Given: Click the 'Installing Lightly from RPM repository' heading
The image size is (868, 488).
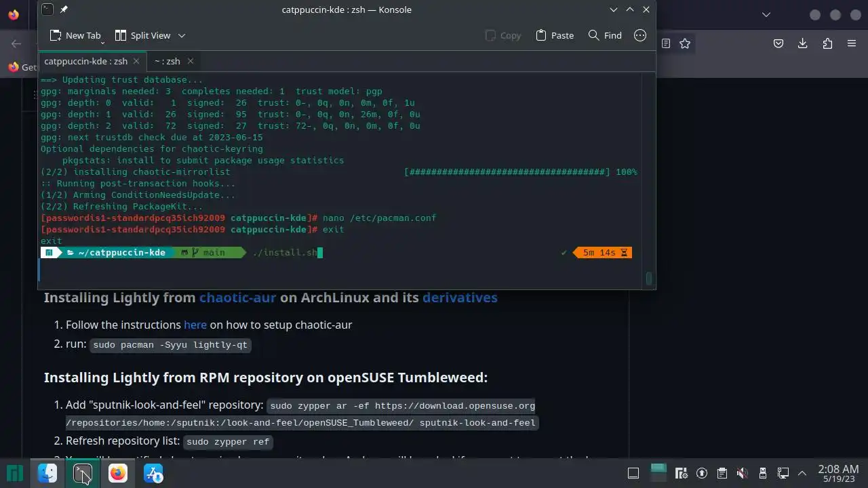Looking at the screenshot, I should pyautogui.click(x=266, y=378).
